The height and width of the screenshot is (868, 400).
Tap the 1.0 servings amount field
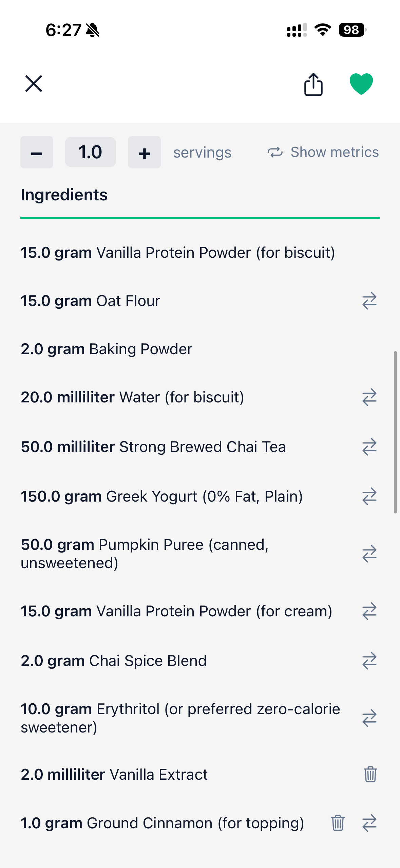coord(90,152)
